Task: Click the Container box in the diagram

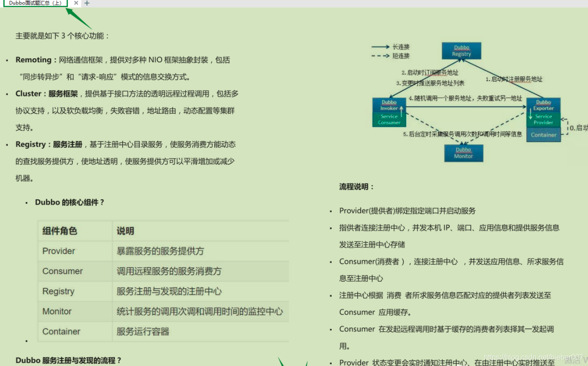Action: tap(544, 135)
